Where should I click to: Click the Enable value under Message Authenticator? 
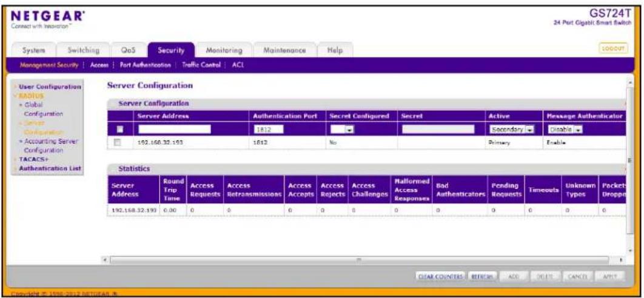555,142
